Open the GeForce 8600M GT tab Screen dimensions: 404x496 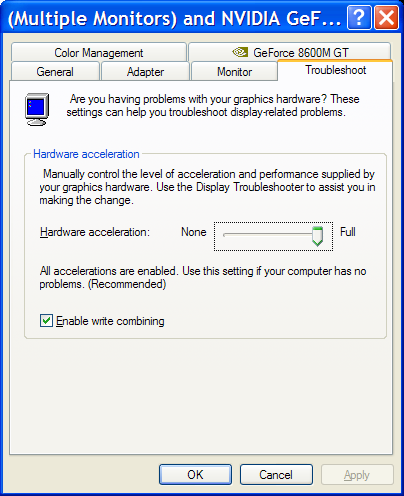[289, 52]
